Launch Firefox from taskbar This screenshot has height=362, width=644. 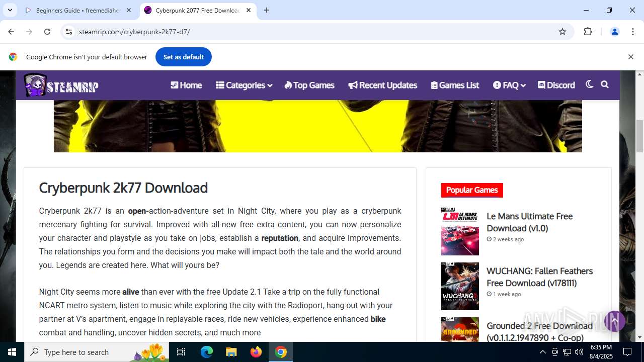(x=256, y=352)
